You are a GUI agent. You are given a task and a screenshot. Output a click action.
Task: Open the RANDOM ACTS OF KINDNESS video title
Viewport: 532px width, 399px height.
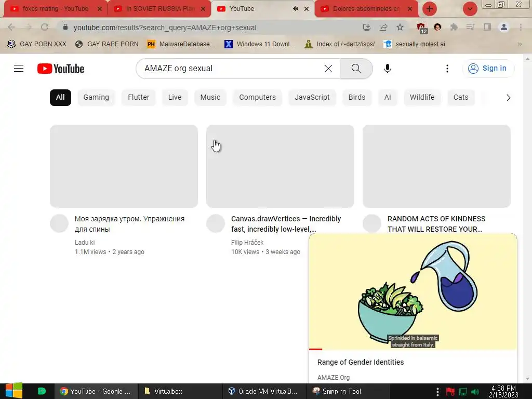click(436, 224)
